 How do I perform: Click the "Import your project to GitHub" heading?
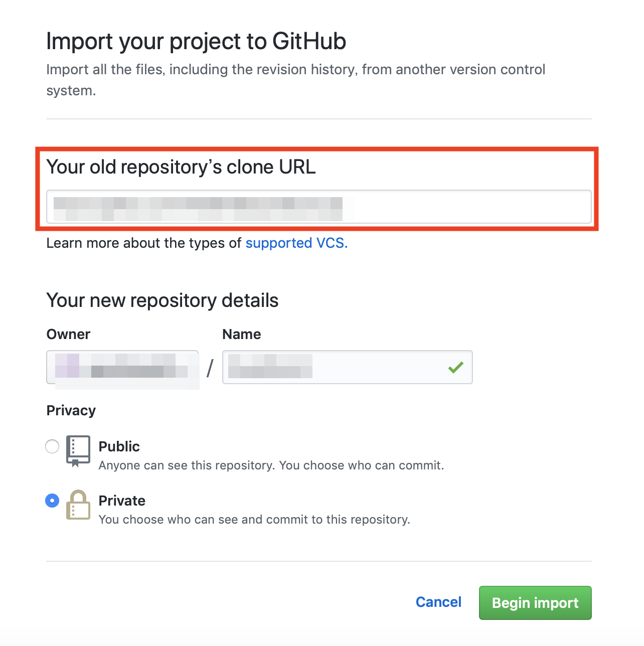(196, 41)
